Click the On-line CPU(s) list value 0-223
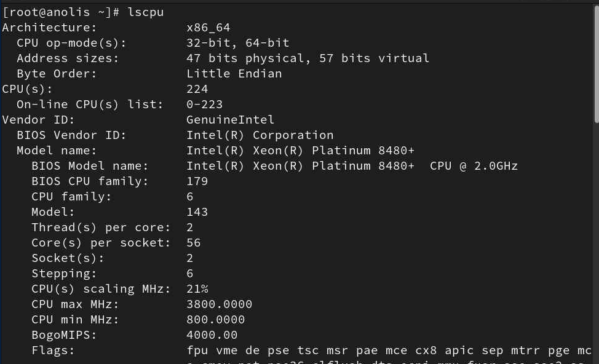599x364 pixels. click(204, 105)
